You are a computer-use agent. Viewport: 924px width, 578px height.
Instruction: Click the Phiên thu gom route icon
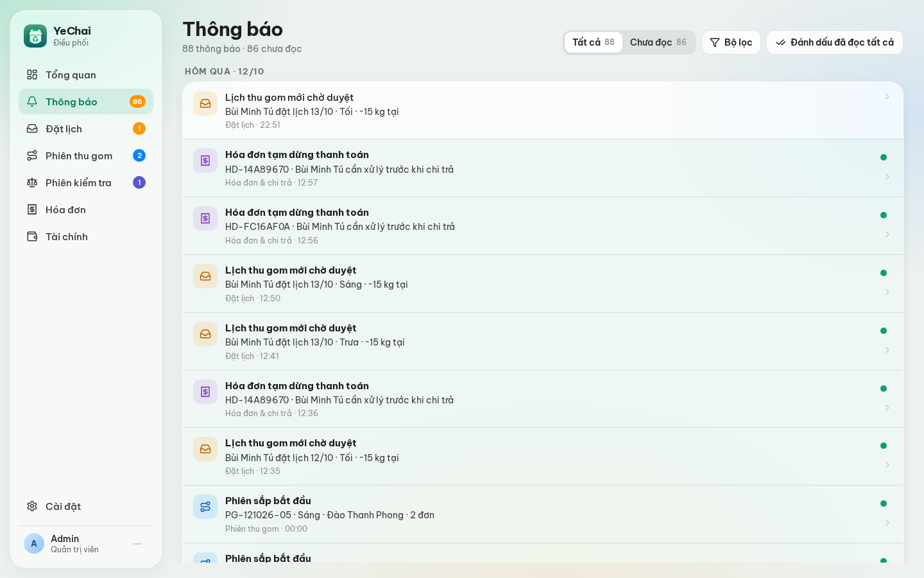coord(32,155)
